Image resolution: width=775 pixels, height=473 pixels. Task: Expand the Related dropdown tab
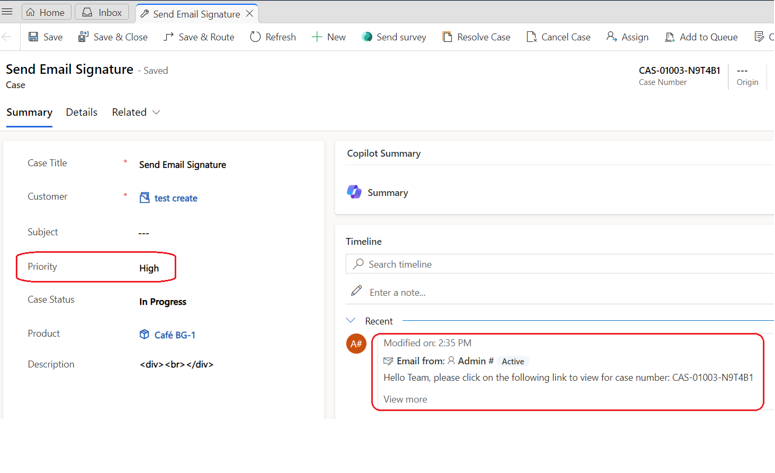(x=136, y=112)
